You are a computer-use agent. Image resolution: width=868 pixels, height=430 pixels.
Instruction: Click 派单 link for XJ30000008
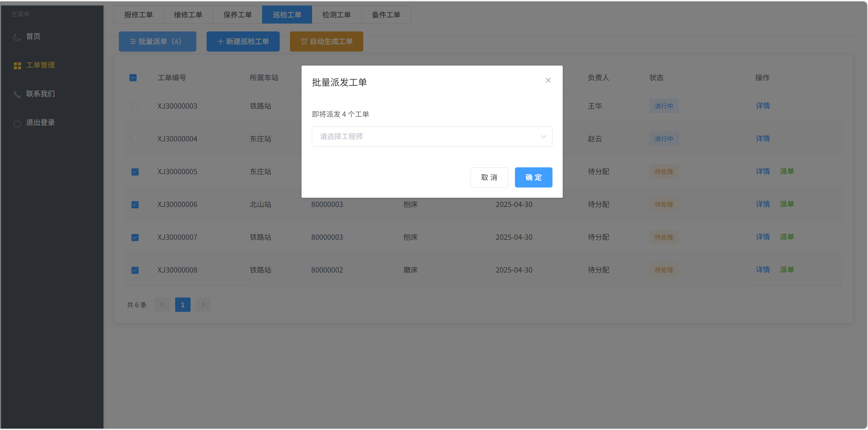point(786,270)
